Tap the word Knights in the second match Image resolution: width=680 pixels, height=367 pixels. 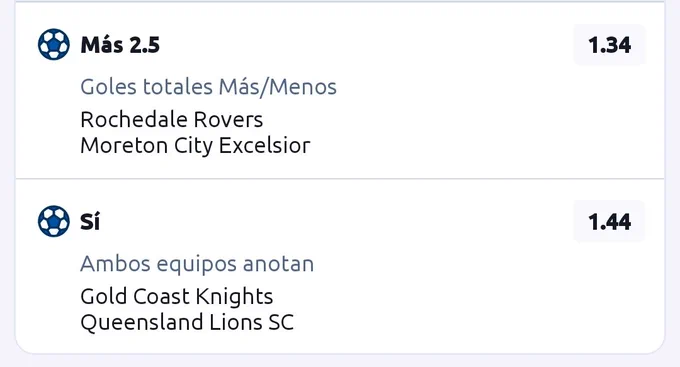[x=234, y=297]
